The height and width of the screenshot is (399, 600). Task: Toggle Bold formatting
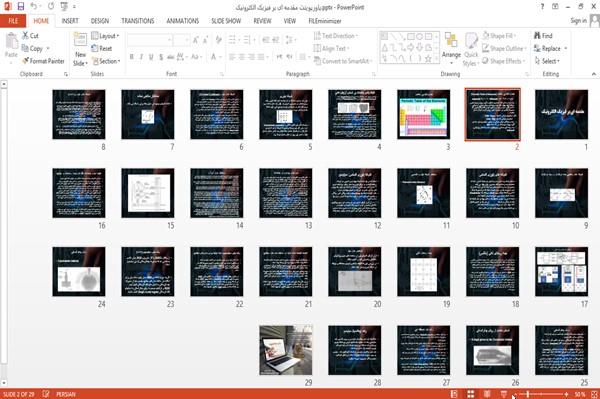tap(132, 57)
